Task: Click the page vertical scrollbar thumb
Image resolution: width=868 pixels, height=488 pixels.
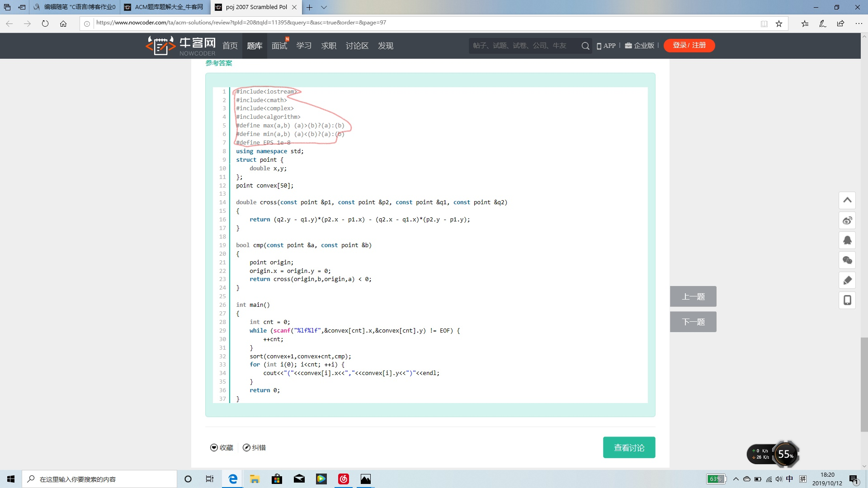Action: point(864,384)
